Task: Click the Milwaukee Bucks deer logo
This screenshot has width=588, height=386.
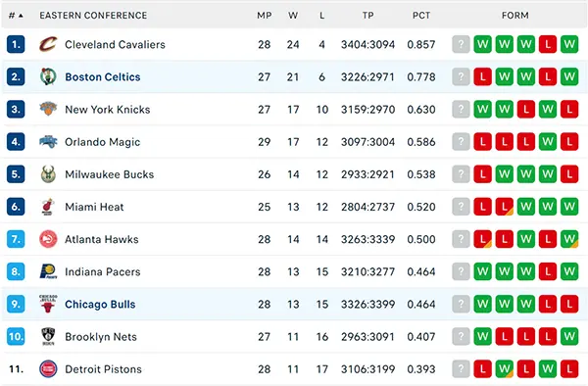Action: pos(48,174)
